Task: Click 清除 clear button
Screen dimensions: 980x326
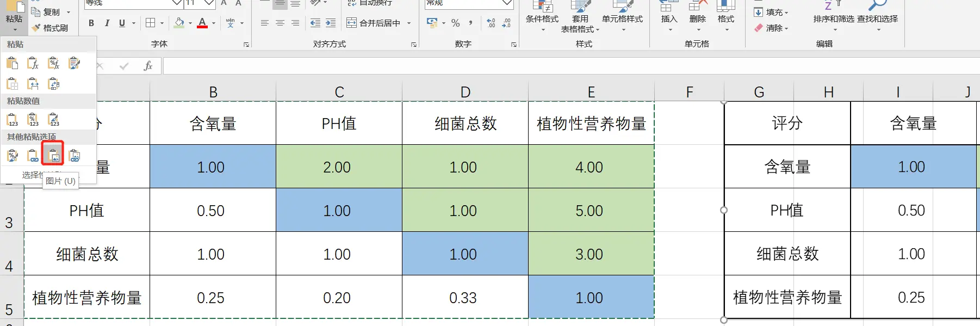Action: click(771, 28)
